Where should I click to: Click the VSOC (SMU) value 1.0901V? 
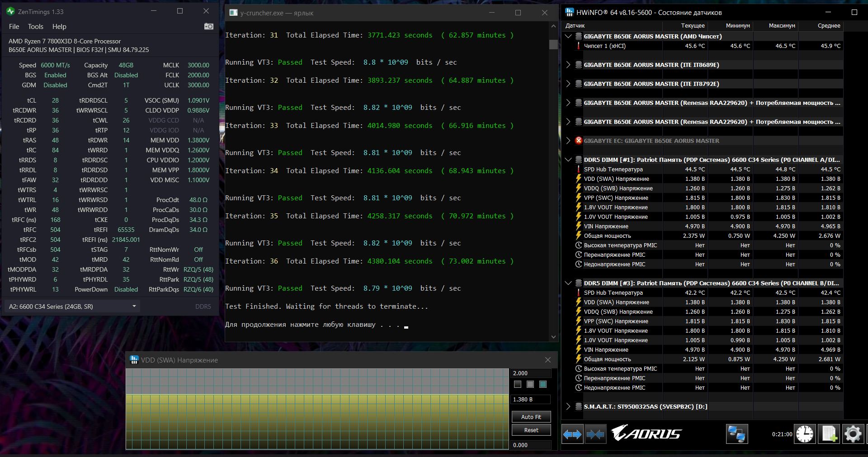click(198, 100)
